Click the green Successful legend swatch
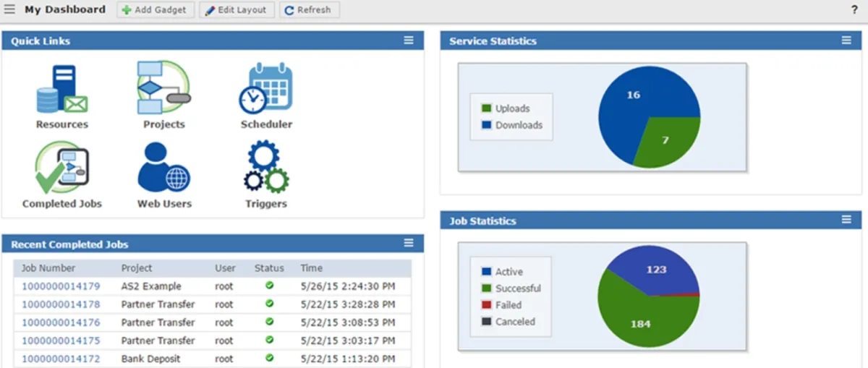This screenshot has width=868, height=368. coord(487,288)
